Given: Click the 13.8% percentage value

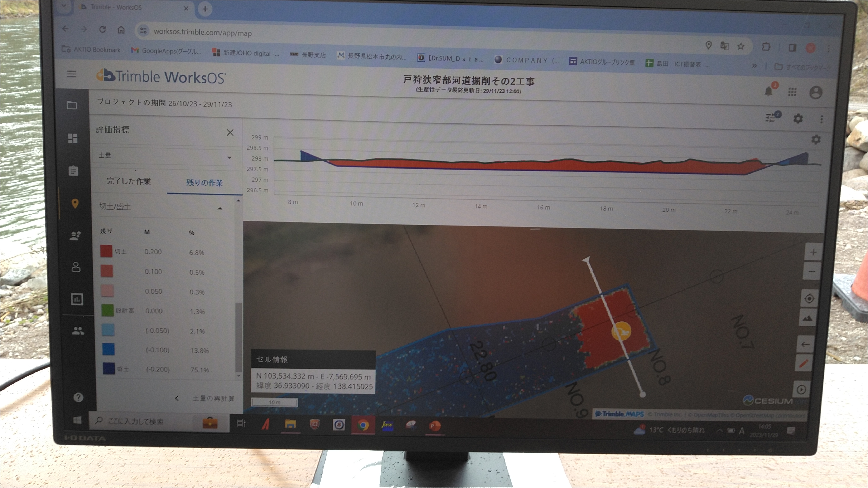Looking at the screenshot, I should [199, 351].
